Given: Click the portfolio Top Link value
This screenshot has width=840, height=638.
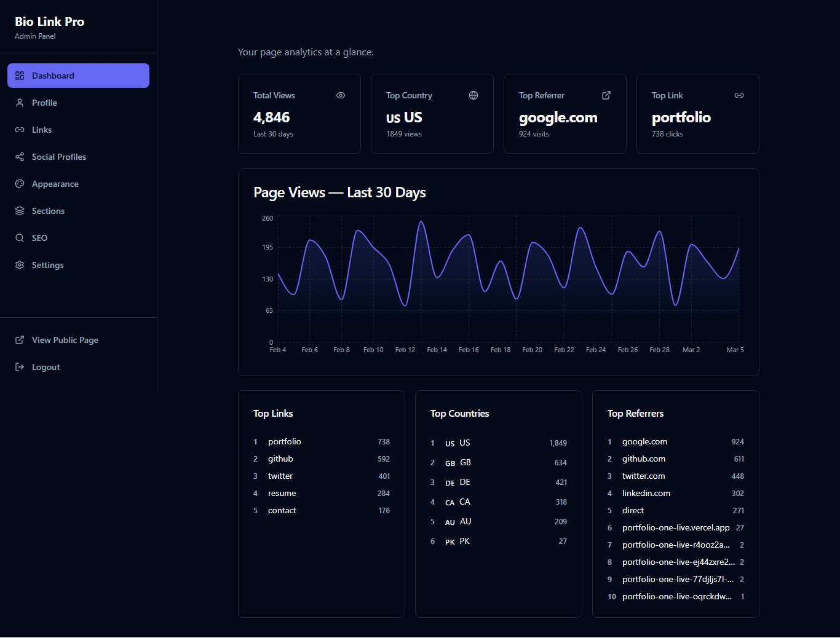Looking at the screenshot, I should pos(681,117).
